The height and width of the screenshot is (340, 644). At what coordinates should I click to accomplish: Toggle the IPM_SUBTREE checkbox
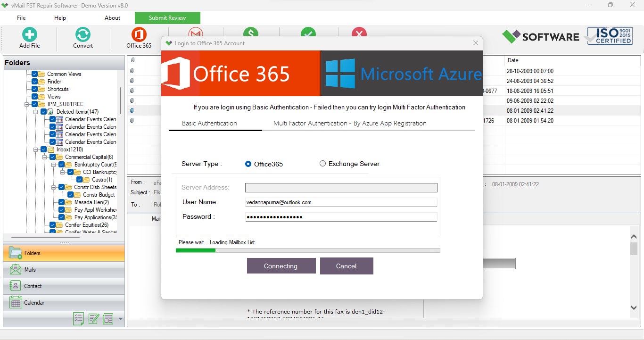(x=34, y=104)
